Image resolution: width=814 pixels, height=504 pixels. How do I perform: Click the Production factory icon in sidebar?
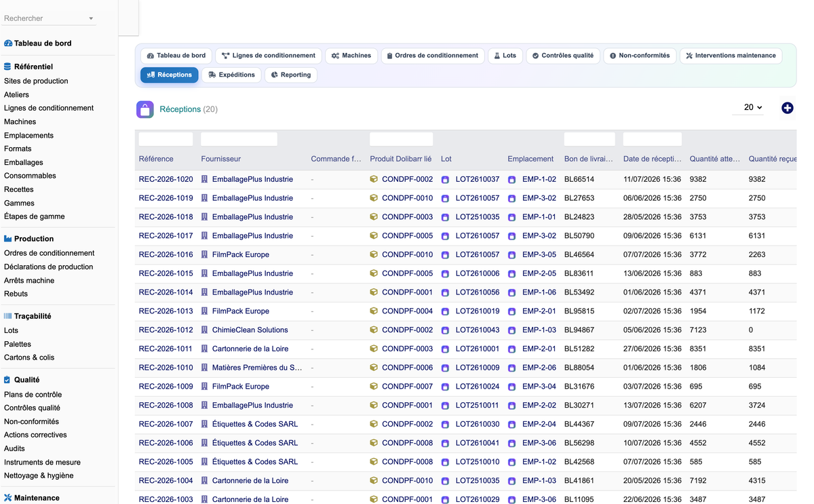(8, 239)
